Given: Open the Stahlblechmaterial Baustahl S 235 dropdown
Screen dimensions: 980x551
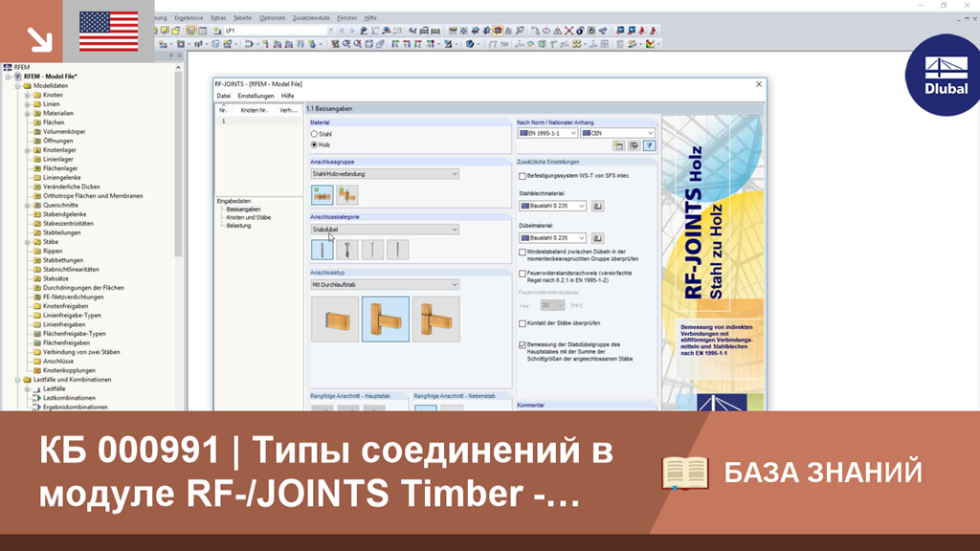Looking at the screenshot, I should click(552, 206).
